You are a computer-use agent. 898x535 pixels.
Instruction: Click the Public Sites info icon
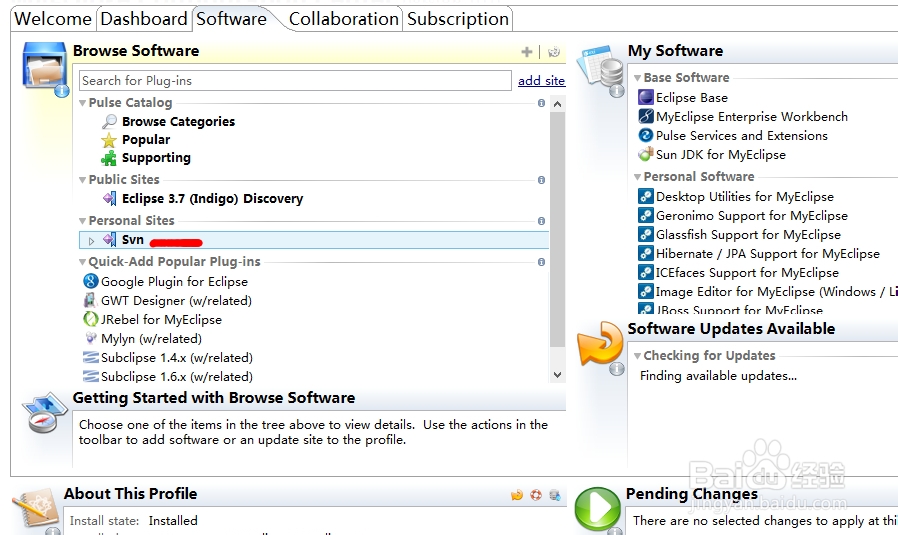(541, 180)
